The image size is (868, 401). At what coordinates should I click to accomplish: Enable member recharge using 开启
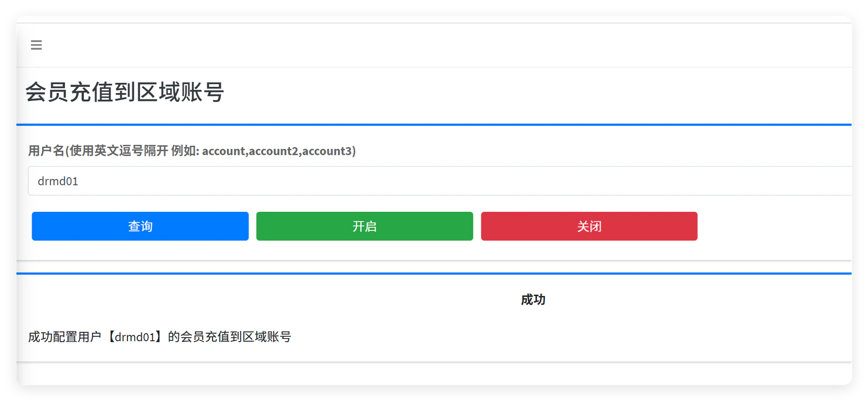point(364,226)
